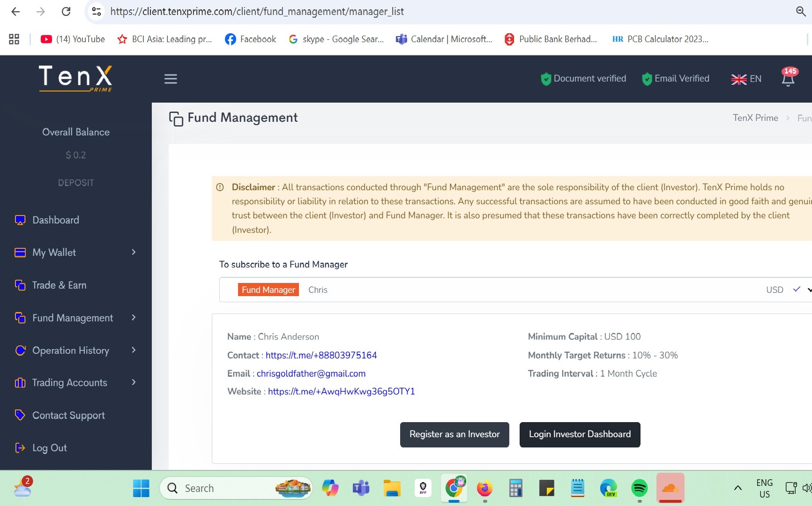
Task: Toggle the hamburger sidebar menu
Action: click(x=171, y=79)
